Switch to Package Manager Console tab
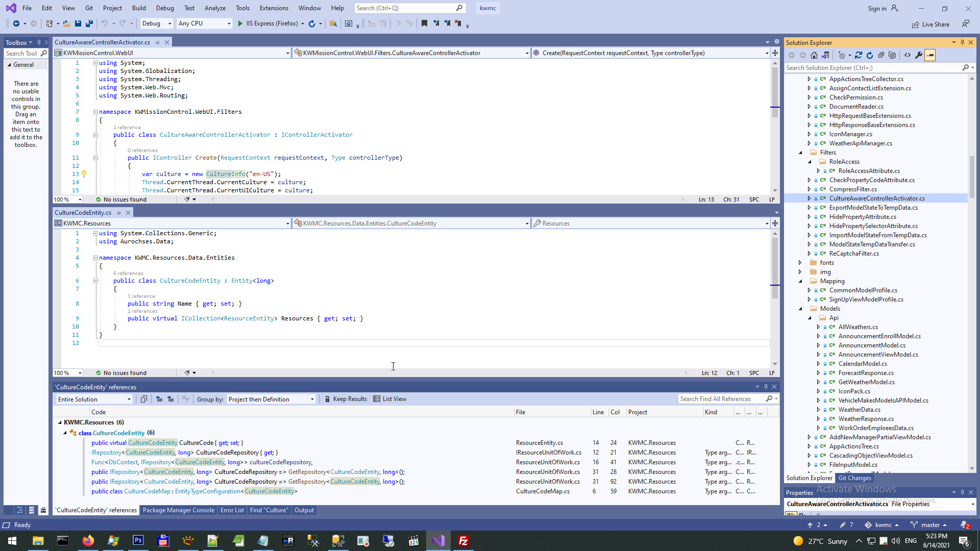 [x=178, y=510]
